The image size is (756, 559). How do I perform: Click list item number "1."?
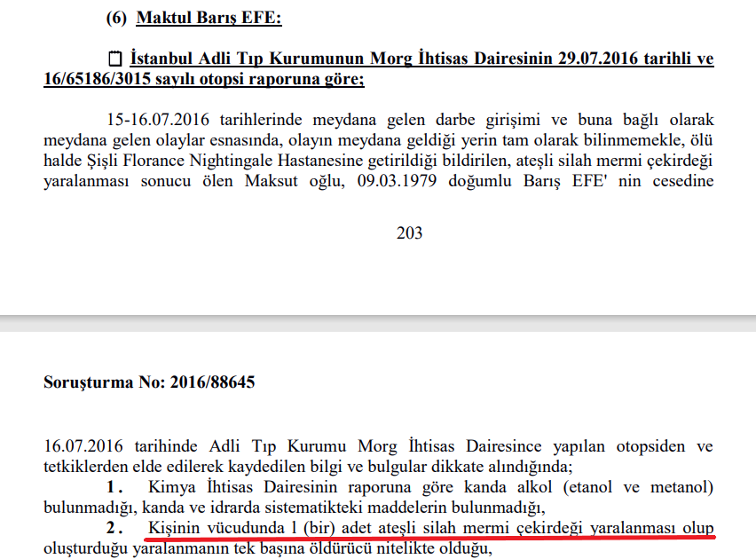click(112, 487)
